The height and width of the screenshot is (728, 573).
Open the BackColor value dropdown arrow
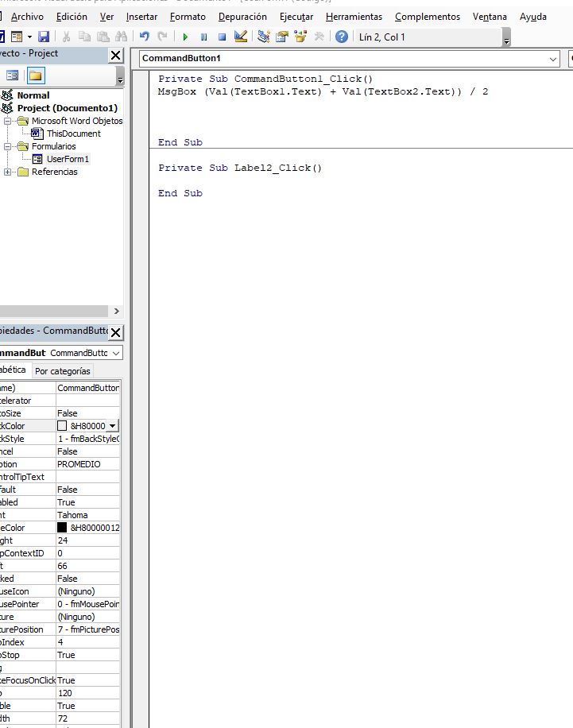[112, 426]
